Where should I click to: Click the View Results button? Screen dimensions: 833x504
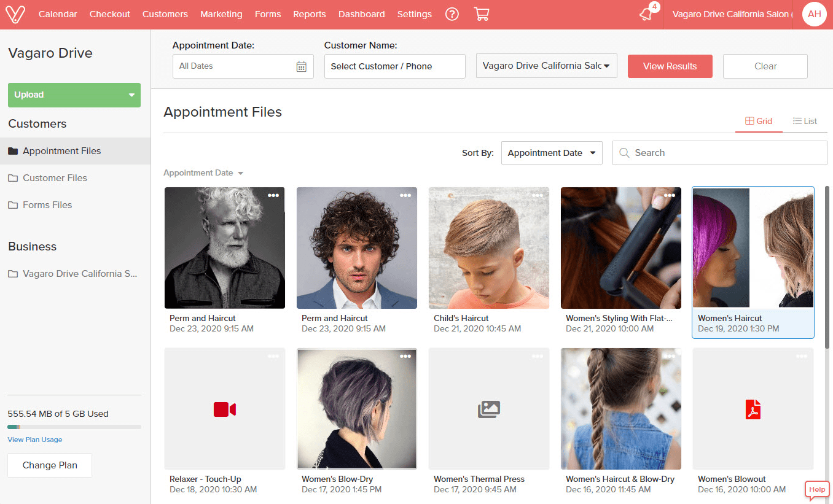[x=670, y=66]
